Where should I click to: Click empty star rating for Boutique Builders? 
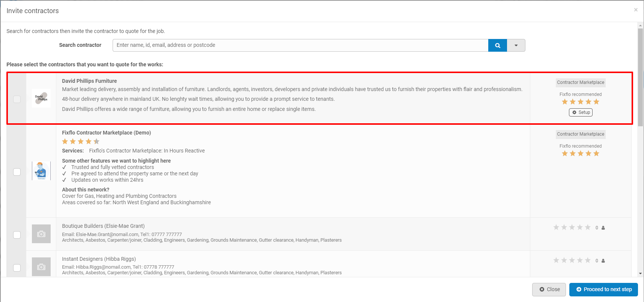(x=572, y=227)
